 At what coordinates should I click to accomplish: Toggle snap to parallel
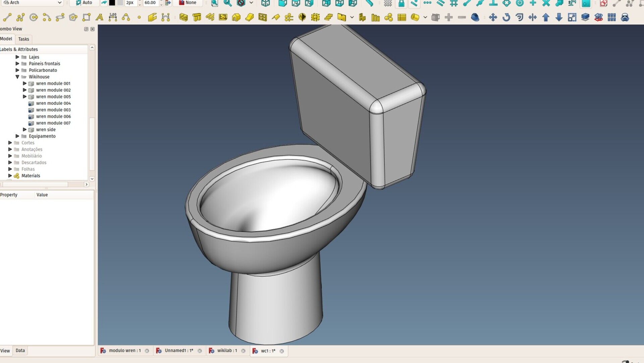441,3
